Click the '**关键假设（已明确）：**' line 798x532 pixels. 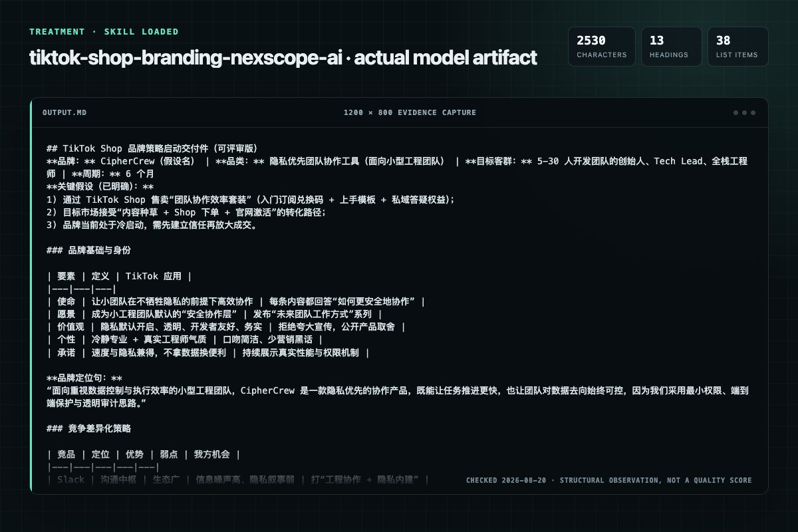click(x=100, y=187)
